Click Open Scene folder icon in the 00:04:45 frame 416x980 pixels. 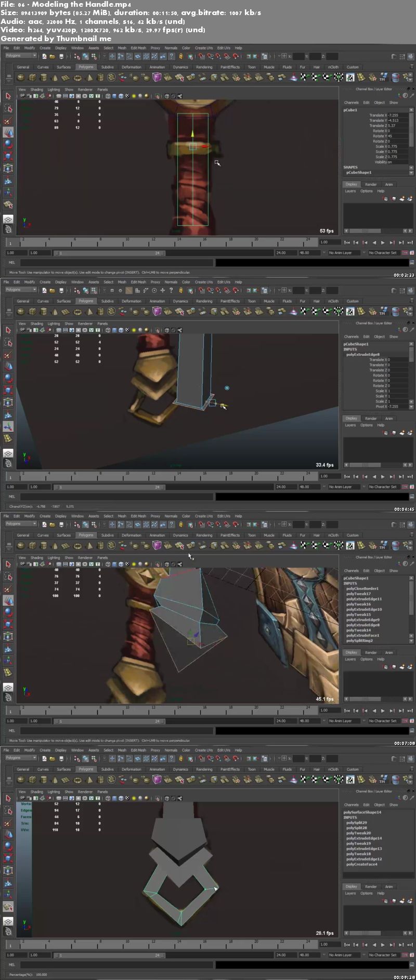pos(53,290)
